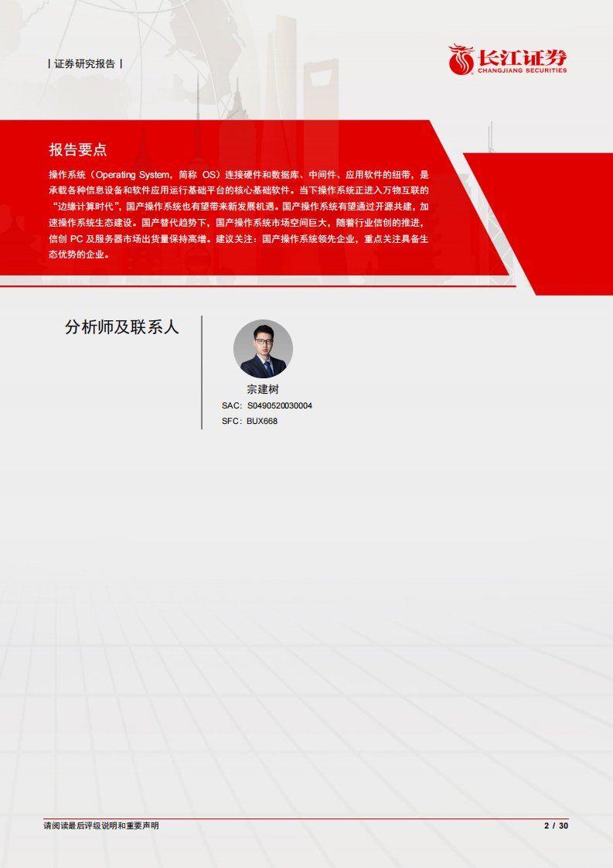613x868 pixels.
Task: Click the analyst name 宗建树
Action: click(263, 389)
